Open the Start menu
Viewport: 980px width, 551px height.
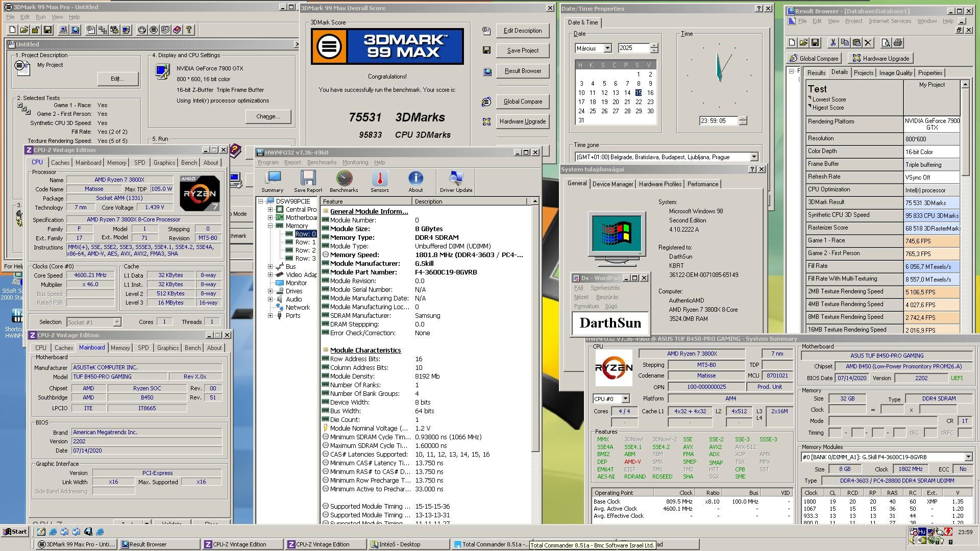click(x=15, y=532)
